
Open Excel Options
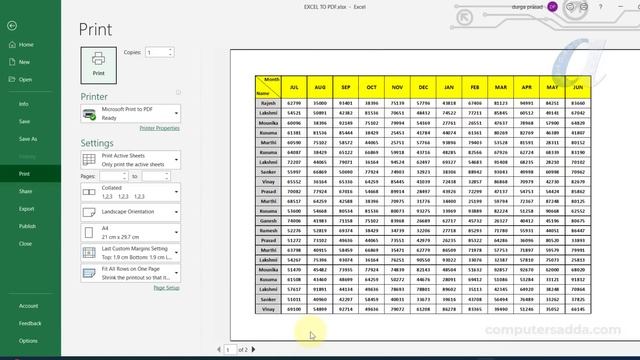click(x=28, y=341)
